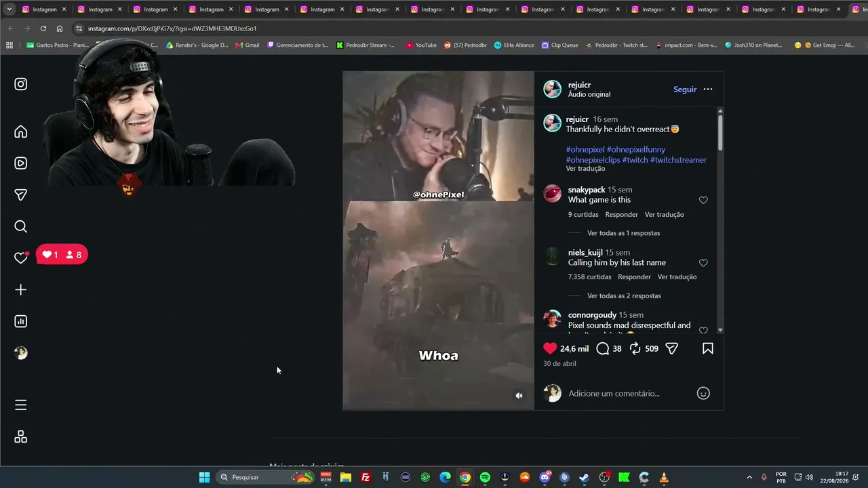868x488 pixels.
Task: Like connorgoudy's comment
Action: (x=703, y=330)
